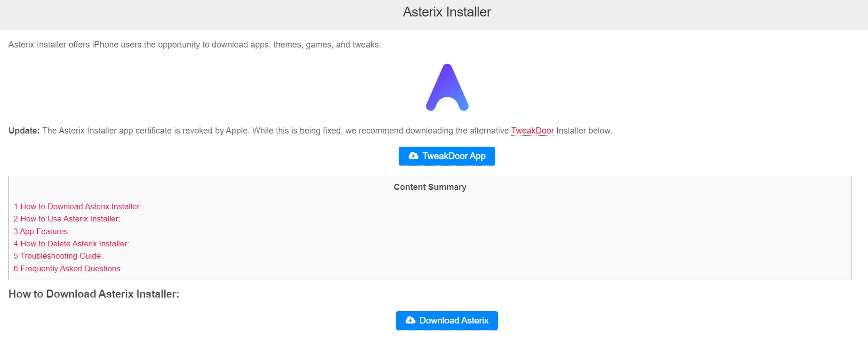
Task: Click the 'How to Download Asterix Installer:' heading
Action: [94, 294]
